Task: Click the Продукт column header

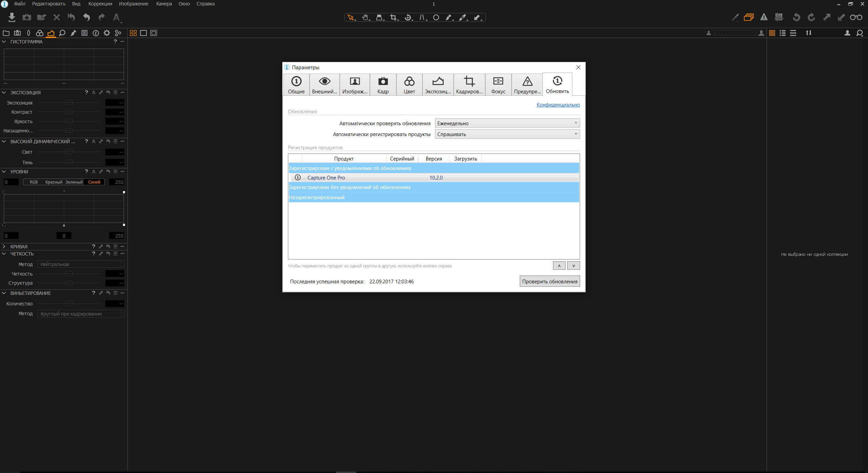Action: click(343, 159)
